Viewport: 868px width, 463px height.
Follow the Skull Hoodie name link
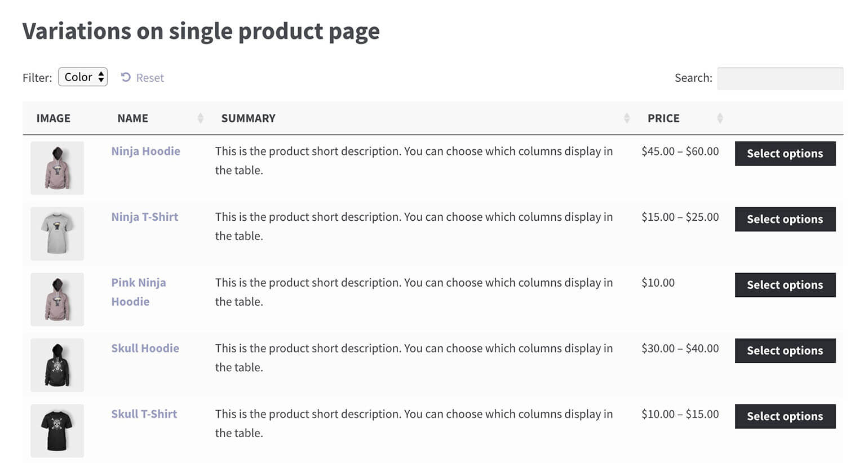pyautogui.click(x=145, y=348)
